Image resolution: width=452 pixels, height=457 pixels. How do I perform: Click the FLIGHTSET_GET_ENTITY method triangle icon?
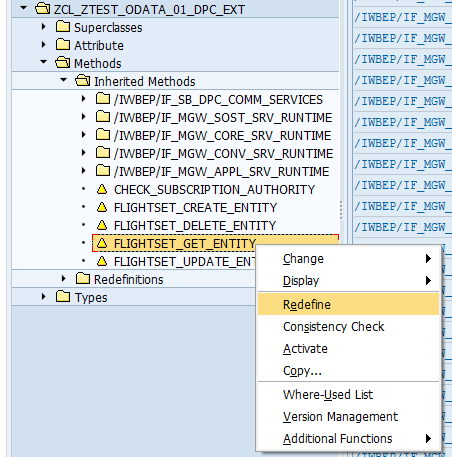coord(102,243)
